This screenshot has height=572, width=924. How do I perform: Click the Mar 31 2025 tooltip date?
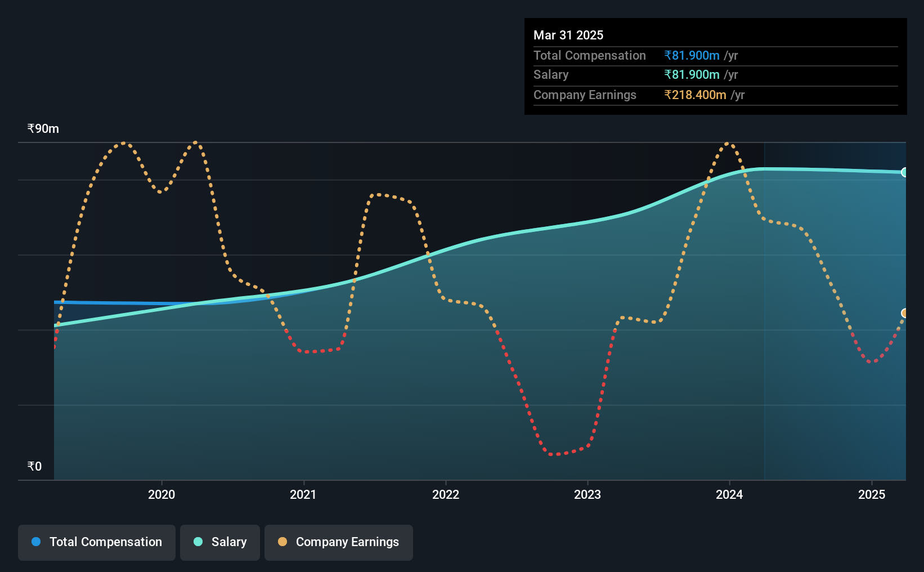coord(568,35)
